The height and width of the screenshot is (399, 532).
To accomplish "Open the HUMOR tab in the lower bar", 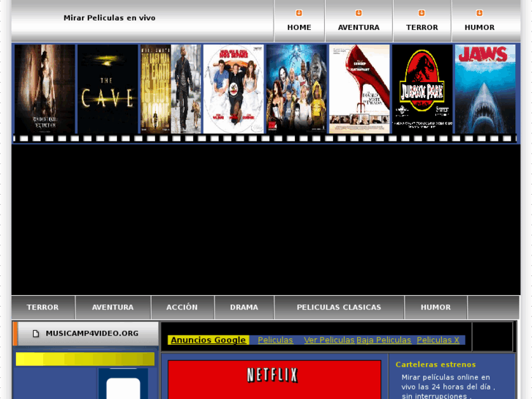I will [436, 307].
